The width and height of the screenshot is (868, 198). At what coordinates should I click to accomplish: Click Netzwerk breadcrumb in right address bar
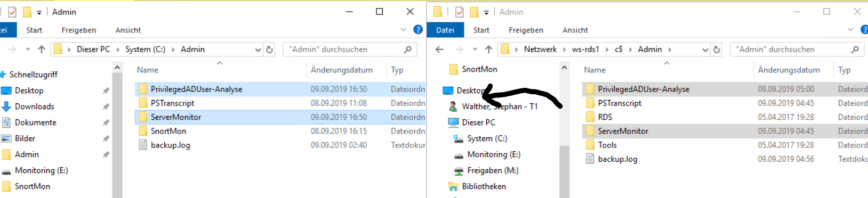tap(540, 49)
